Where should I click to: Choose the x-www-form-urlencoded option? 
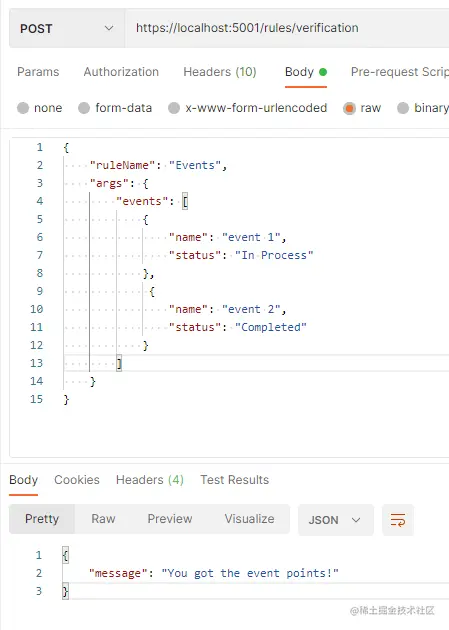[x=248, y=108]
